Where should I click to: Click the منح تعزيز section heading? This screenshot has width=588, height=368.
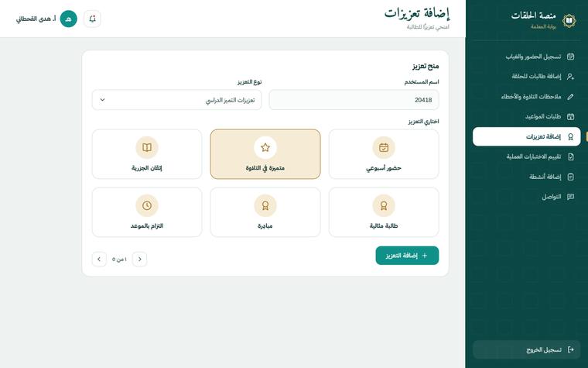click(426, 66)
